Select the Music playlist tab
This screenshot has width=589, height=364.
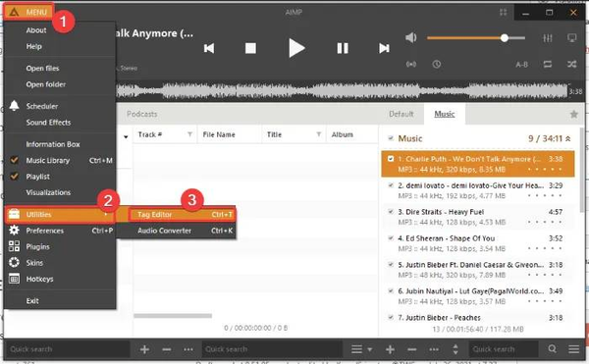click(x=445, y=114)
